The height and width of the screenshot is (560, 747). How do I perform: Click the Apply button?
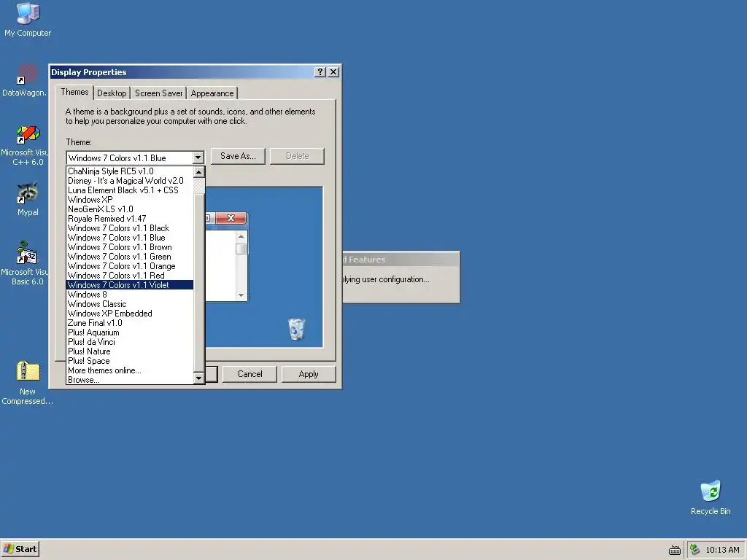click(309, 374)
